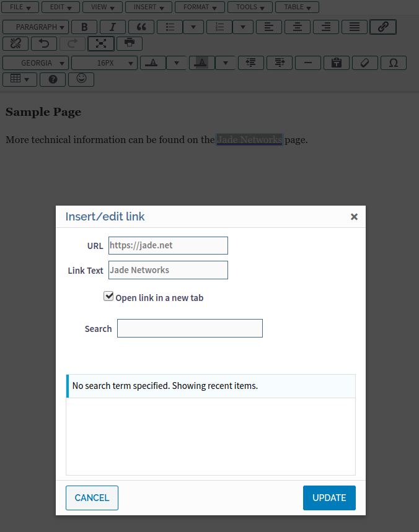419x532 pixels.
Task: Open the Georgia font family dropdown
Action: pos(36,63)
